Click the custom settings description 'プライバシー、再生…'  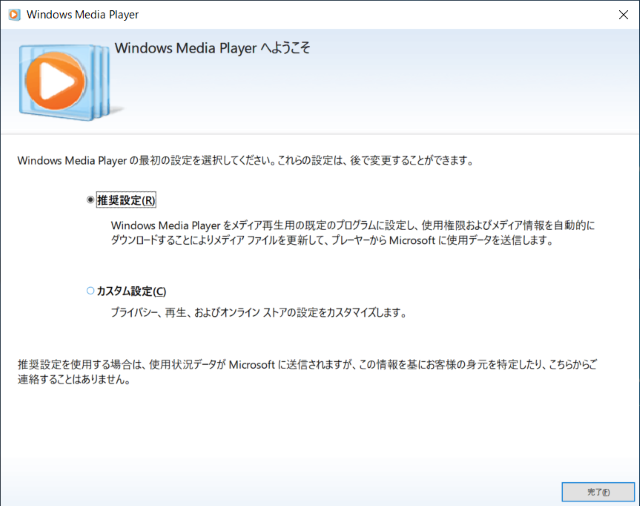tap(259, 313)
